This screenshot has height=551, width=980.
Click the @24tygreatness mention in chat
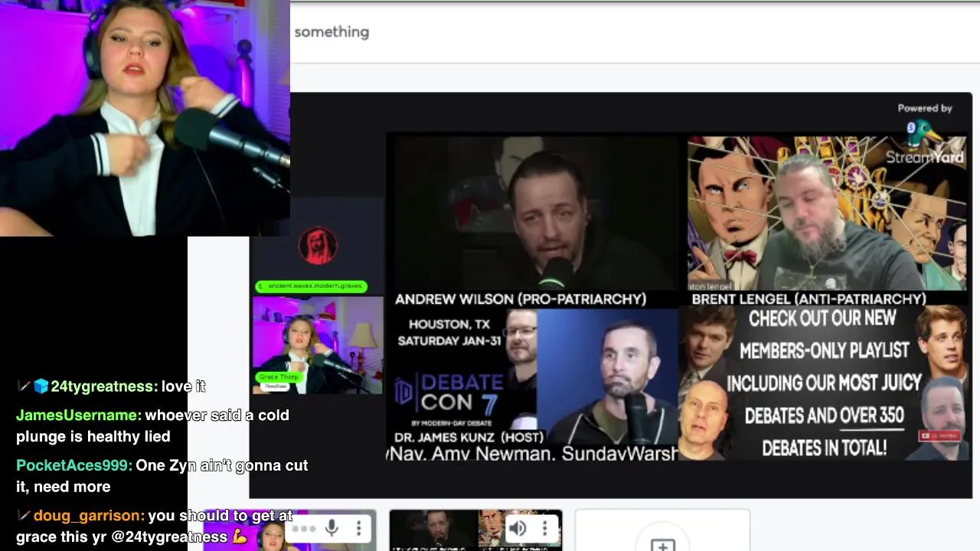(x=169, y=536)
